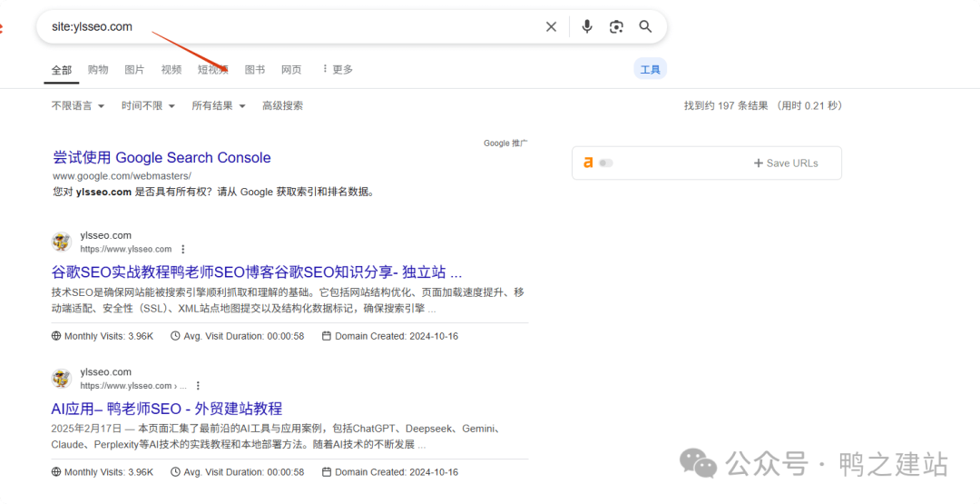Clear the search box with the X icon

pyautogui.click(x=551, y=27)
